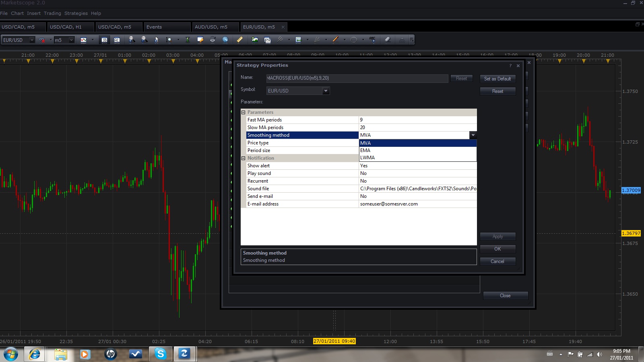The width and height of the screenshot is (644, 362).
Task: Close the EUR/USD, m5 tab
Action: pos(283,27)
